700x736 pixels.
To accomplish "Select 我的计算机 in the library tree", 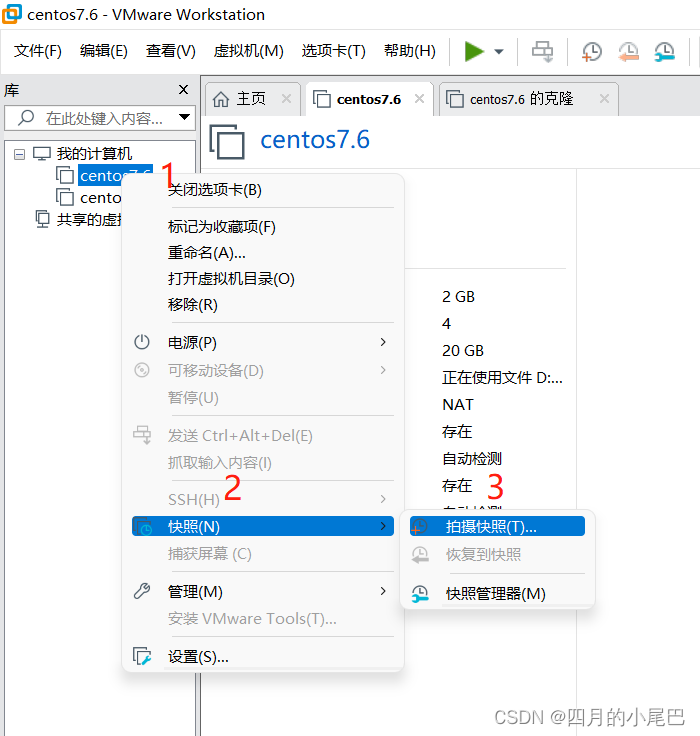I will pos(94,153).
